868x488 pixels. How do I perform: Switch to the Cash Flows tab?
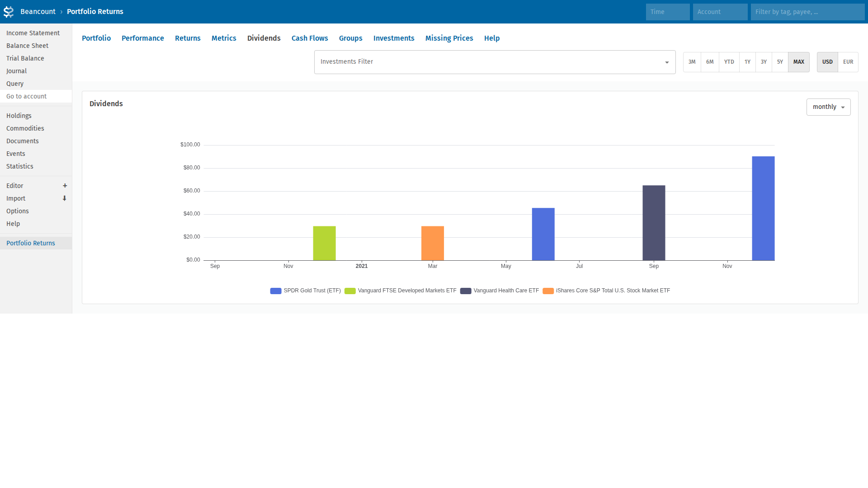(x=310, y=38)
